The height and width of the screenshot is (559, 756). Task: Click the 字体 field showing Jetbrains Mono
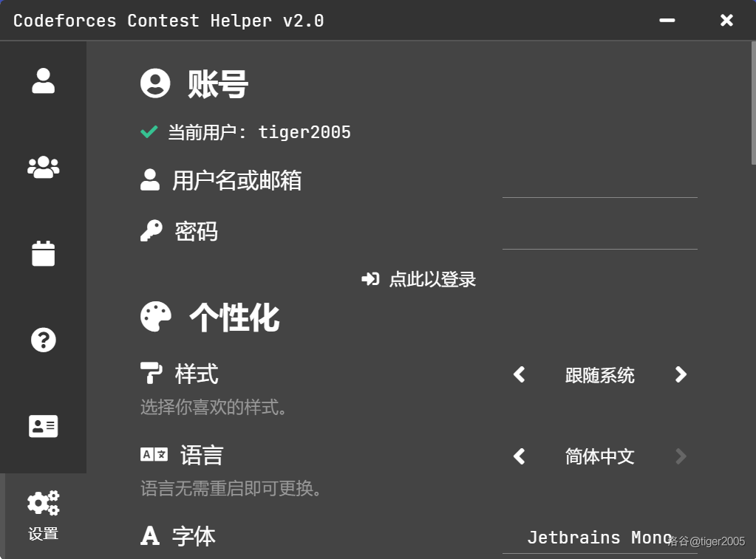(x=599, y=538)
